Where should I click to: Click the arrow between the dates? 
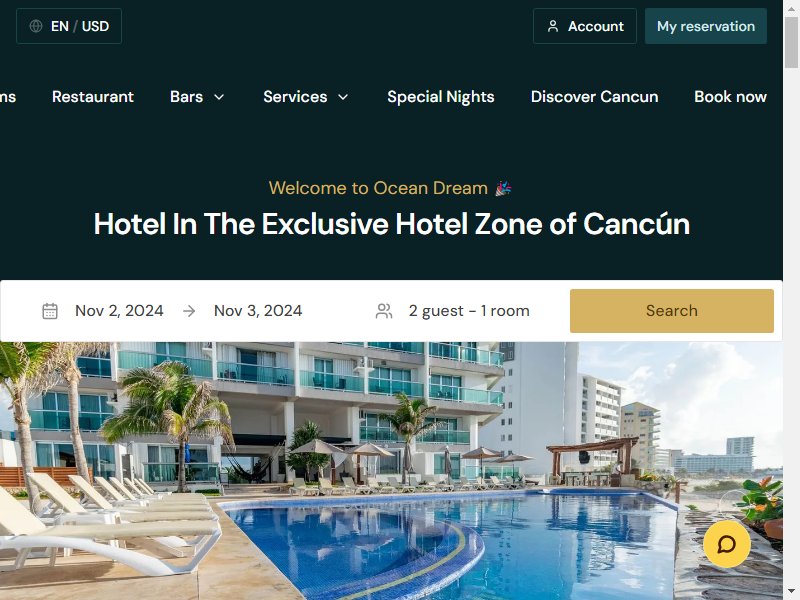click(x=189, y=311)
